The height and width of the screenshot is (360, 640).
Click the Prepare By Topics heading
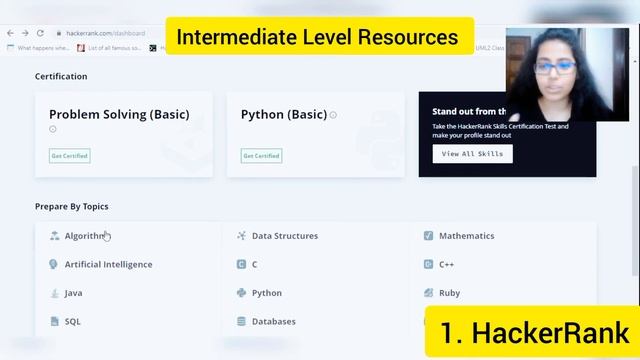(72, 207)
